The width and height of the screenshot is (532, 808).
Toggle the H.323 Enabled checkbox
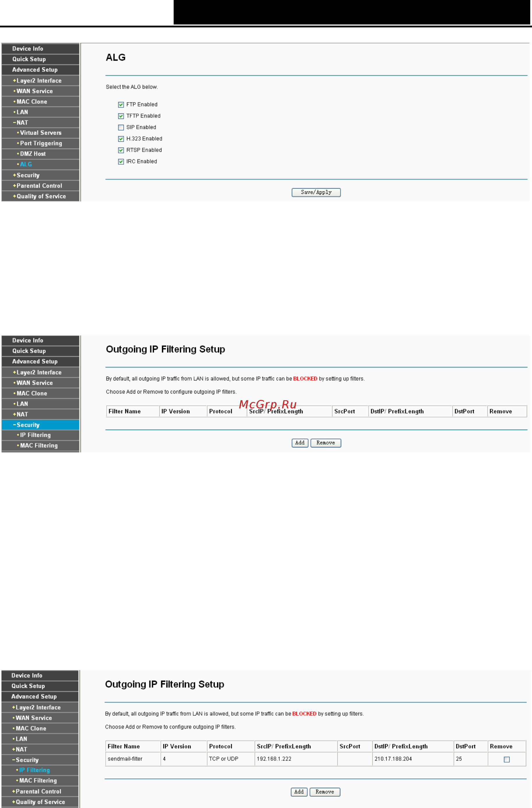121,139
